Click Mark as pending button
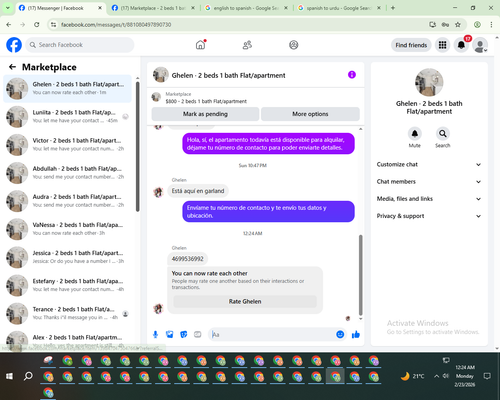The image size is (500, 400). tap(205, 114)
